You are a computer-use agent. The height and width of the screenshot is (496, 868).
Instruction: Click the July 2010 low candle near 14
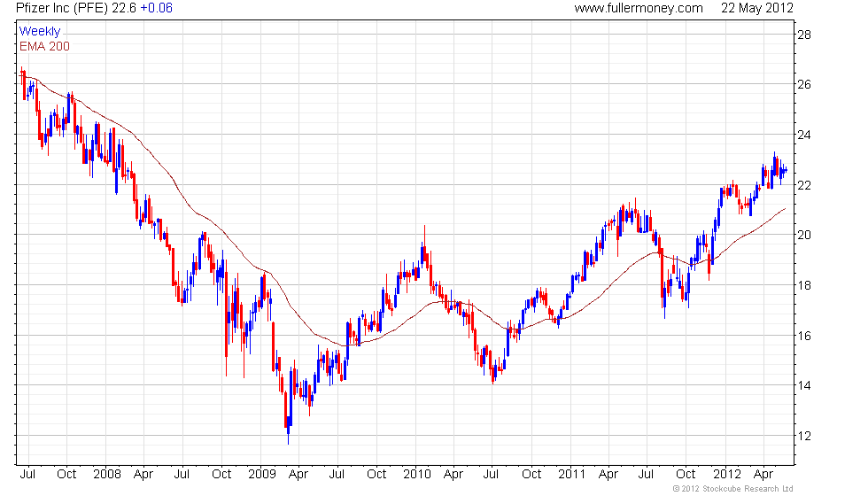493,375
